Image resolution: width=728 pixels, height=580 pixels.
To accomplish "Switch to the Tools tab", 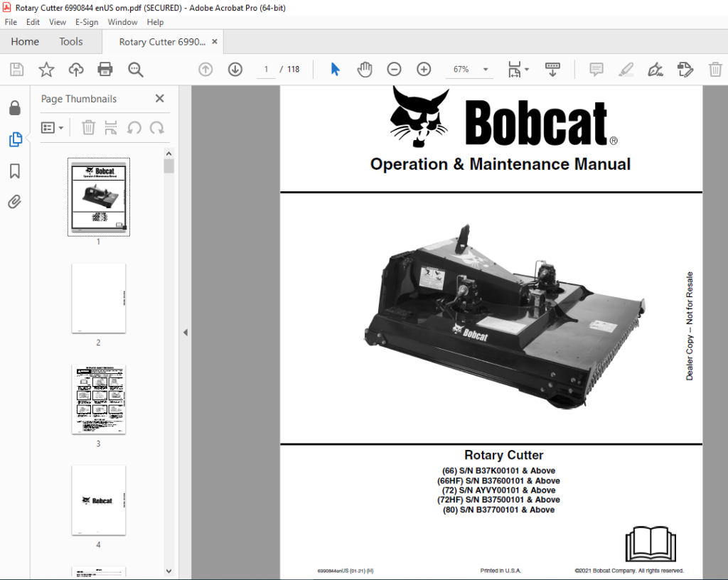I will point(71,42).
